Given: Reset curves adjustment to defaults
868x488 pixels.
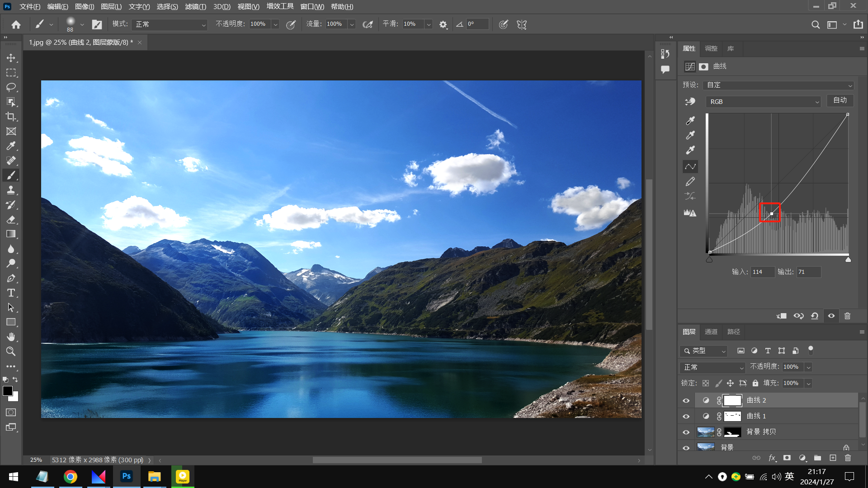Looking at the screenshot, I should 815,316.
